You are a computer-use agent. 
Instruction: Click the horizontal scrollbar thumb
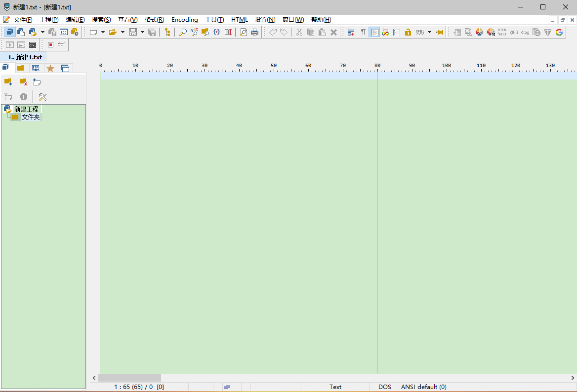(129, 378)
